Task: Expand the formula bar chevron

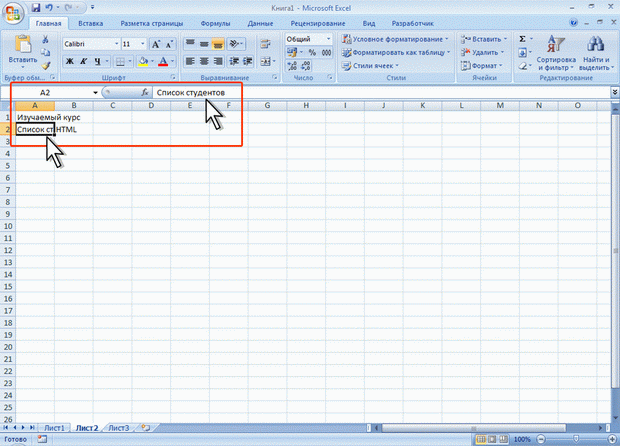Action: click(615, 92)
